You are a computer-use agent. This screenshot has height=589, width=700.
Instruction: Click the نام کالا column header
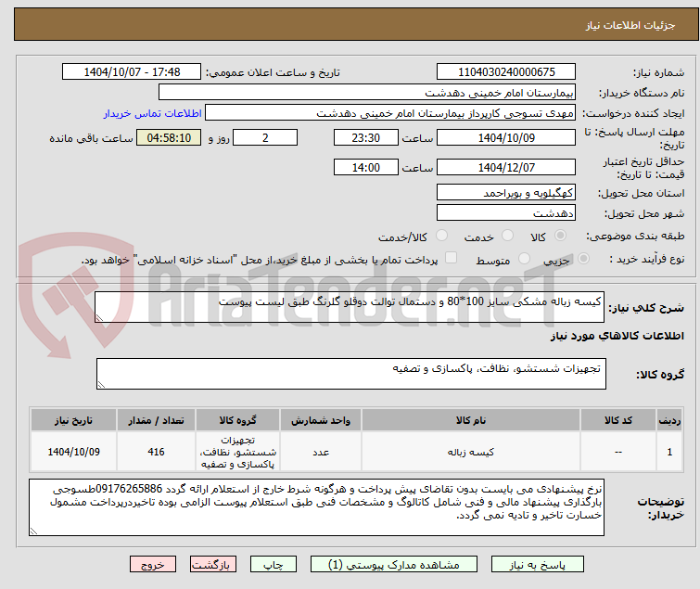(x=471, y=420)
